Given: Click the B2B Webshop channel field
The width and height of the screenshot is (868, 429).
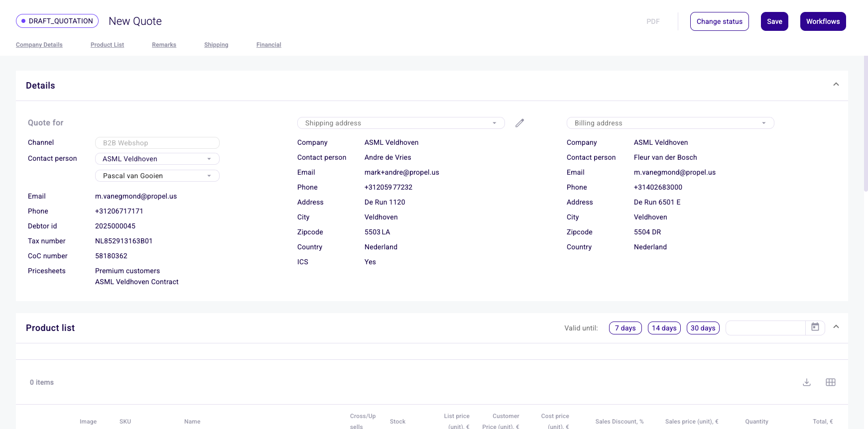Looking at the screenshot, I should click(x=157, y=143).
